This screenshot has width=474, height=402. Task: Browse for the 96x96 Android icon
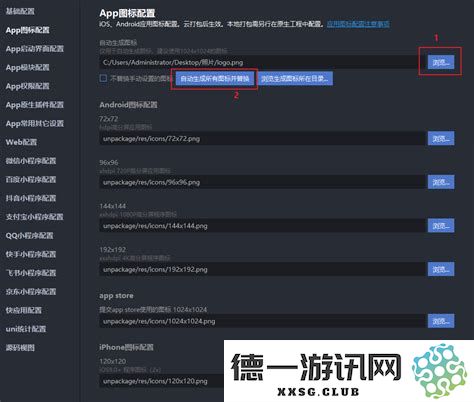(x=441, y=182)
